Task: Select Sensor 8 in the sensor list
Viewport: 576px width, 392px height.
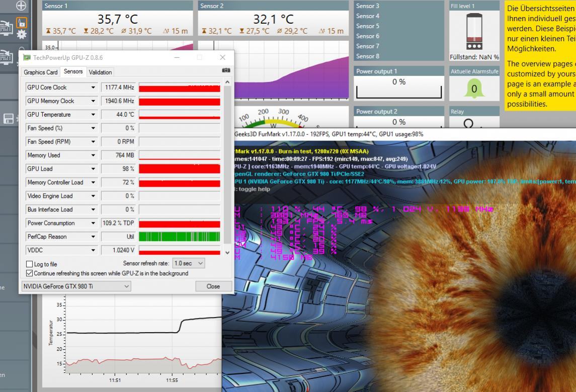Action: click(x=368, y=56)
